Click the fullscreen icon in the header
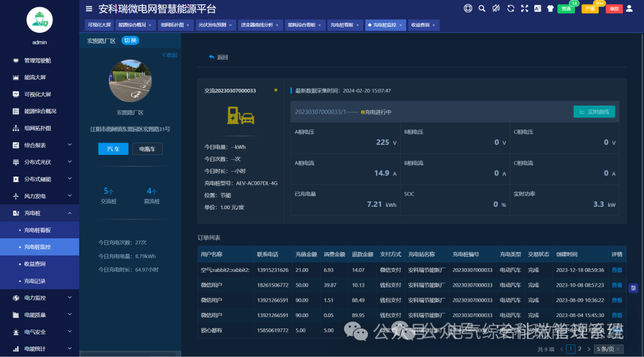Image resolution: width=644 pixels, height=357 pixels. click(524, 8)
